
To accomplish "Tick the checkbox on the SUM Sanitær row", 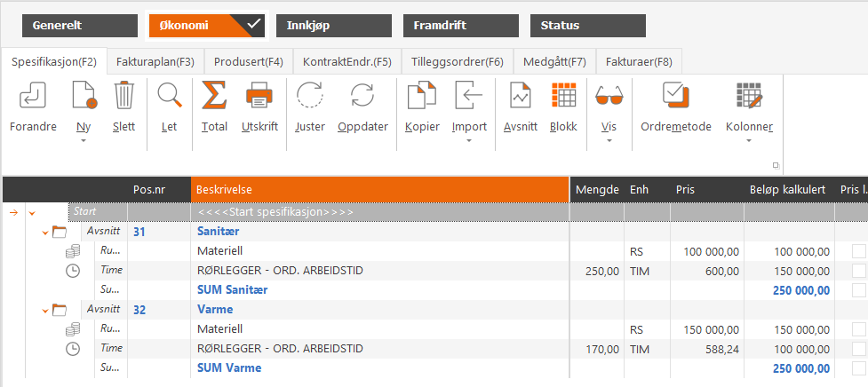I will click(x=859, y=290).
